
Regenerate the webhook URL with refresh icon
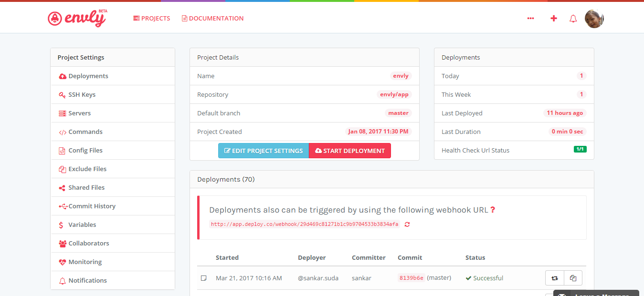pos(407,224)
